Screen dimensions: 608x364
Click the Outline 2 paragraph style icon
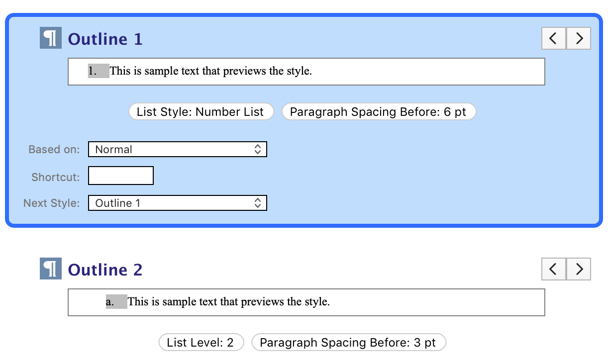(50, 269)
